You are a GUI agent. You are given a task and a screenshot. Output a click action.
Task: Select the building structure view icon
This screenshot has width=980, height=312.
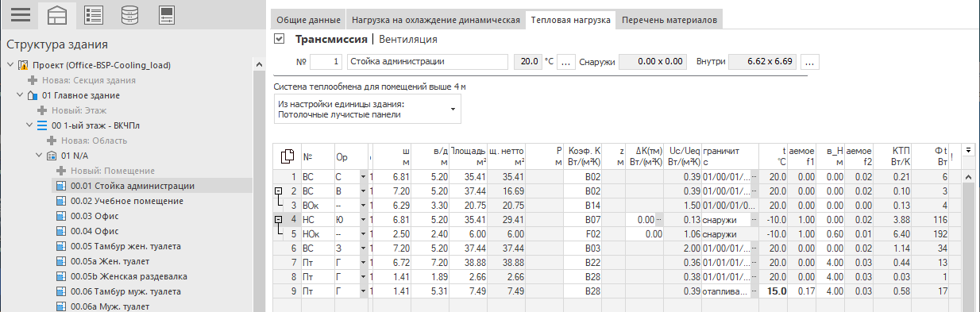(57, 15)
